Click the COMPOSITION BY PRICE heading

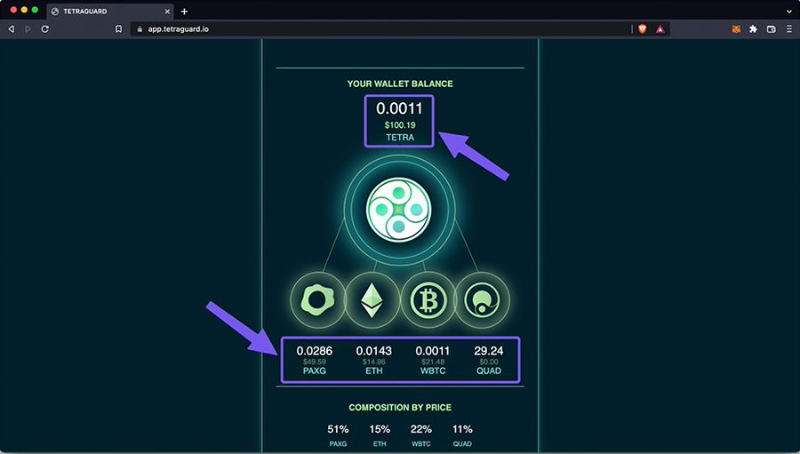point(400,408)
